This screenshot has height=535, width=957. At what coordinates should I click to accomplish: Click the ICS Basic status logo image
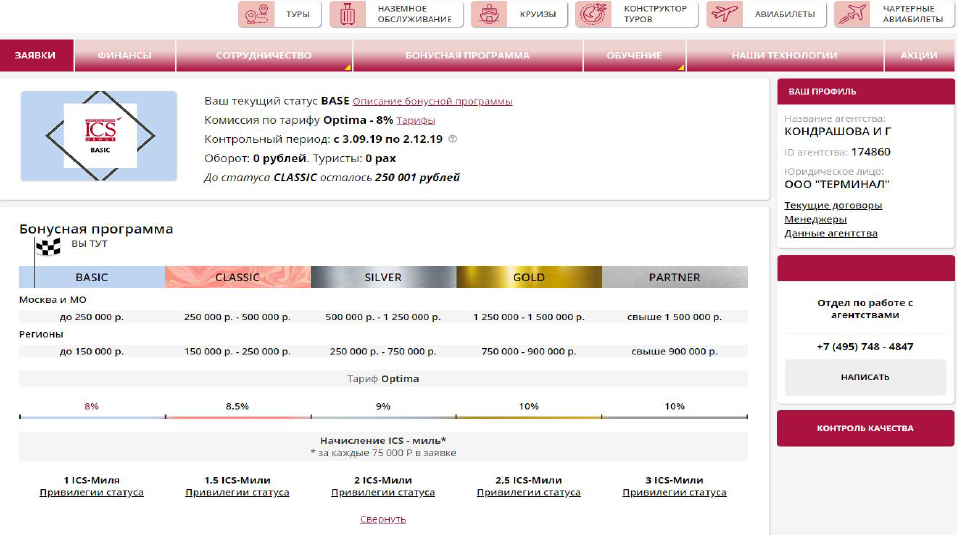pyautogui.click(x=99, y=136)
